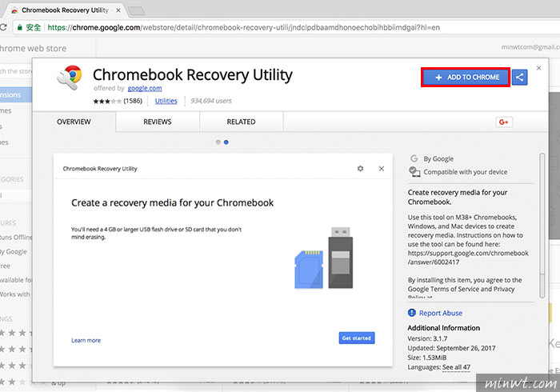The width and height of the screenshot is (560, 392).
Task: Click the 934,694 users text
Action: (211, 101)
